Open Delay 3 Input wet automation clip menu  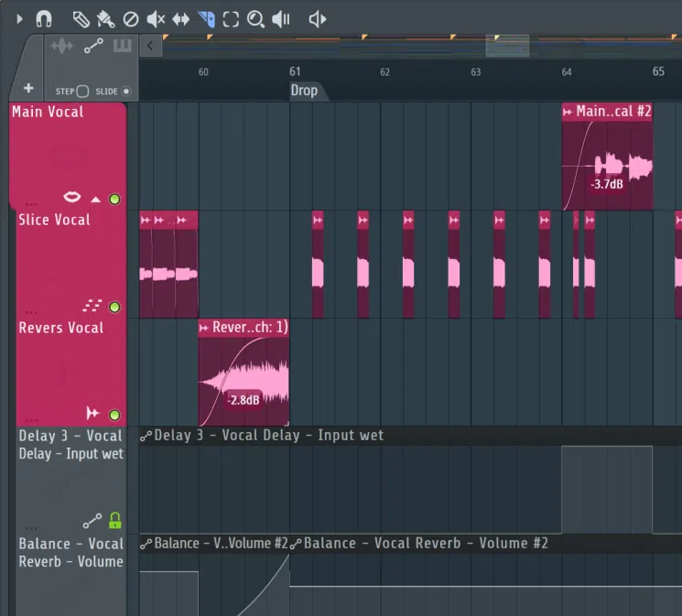pos(146,436)
